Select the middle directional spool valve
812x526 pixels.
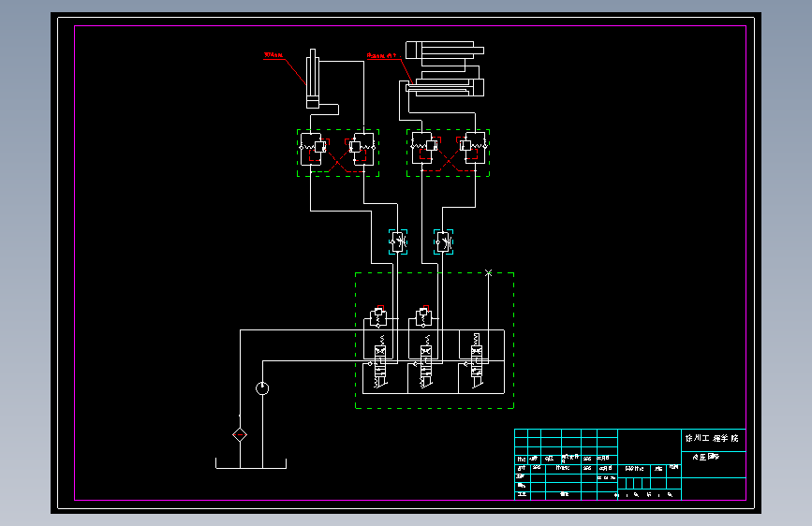tap(426, 362)
